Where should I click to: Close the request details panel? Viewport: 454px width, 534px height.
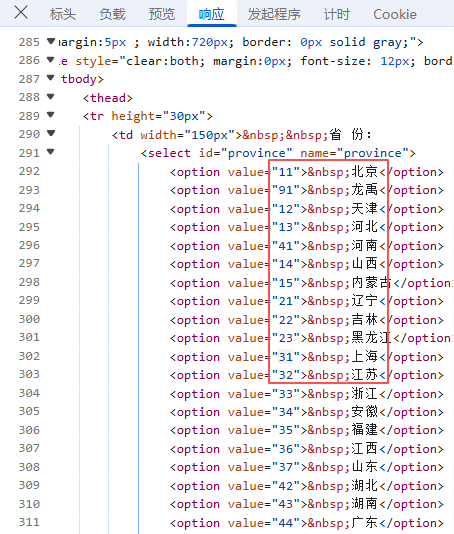(x=21, y=13)
